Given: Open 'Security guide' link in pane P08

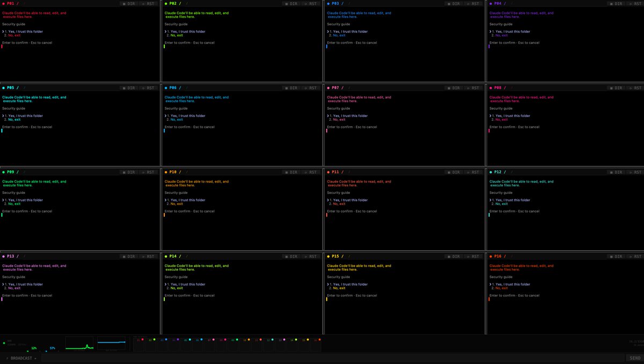Looking at the screenshot, I should tap(501, 108).
